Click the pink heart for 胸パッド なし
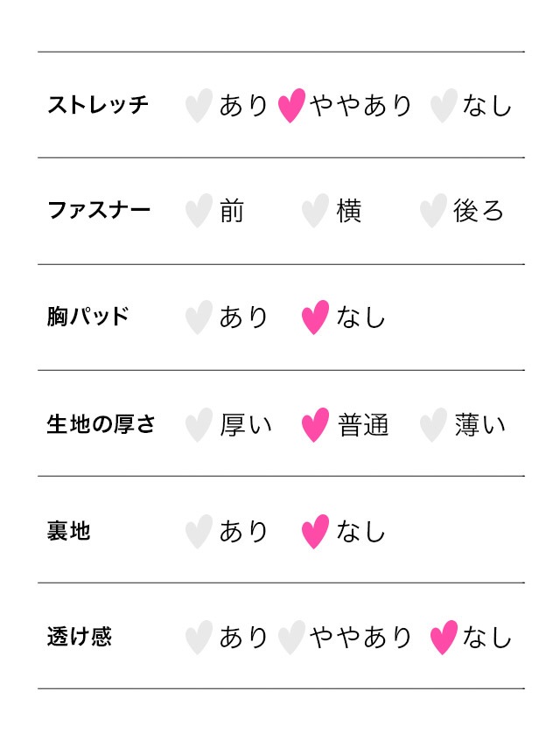 click(315, 318)
